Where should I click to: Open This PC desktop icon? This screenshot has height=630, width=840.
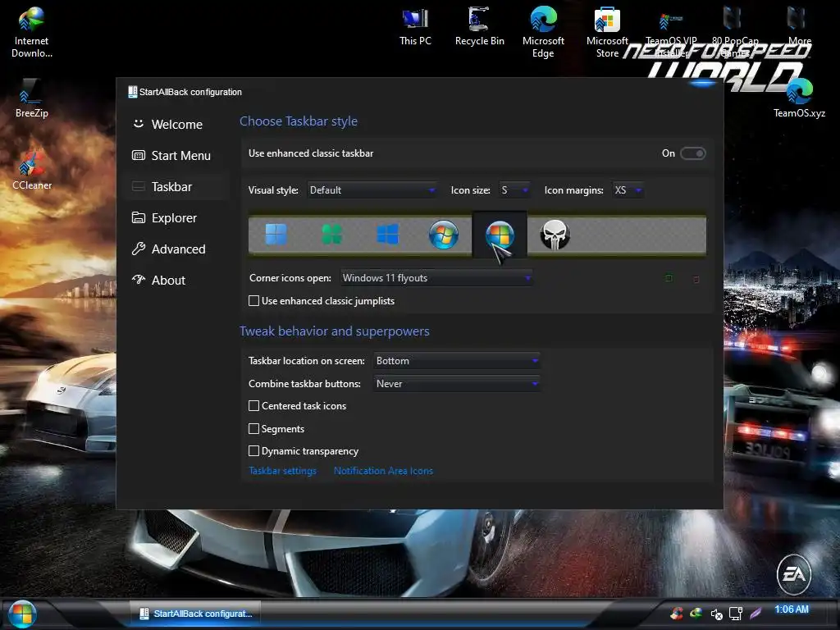(x=415, y=27)
